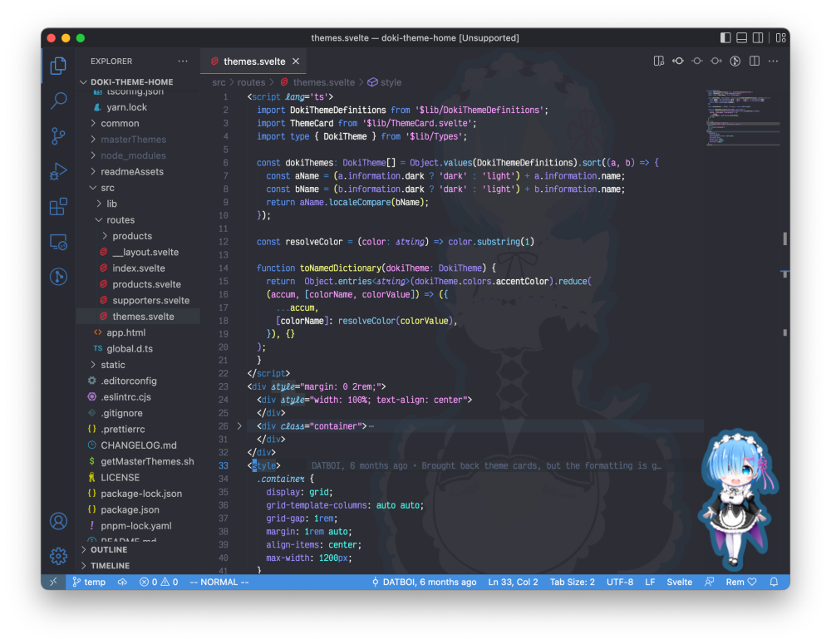Open Customize Layout icon in title bar
The height and width of the screenshot is (644, 831).
(x=780, y=37)
